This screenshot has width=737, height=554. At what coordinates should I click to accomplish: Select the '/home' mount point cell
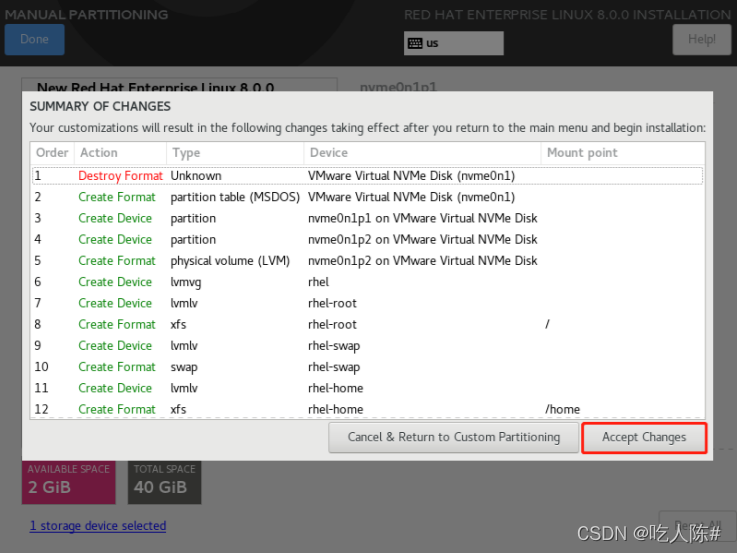pyautogui.click(x=562, y=409)
